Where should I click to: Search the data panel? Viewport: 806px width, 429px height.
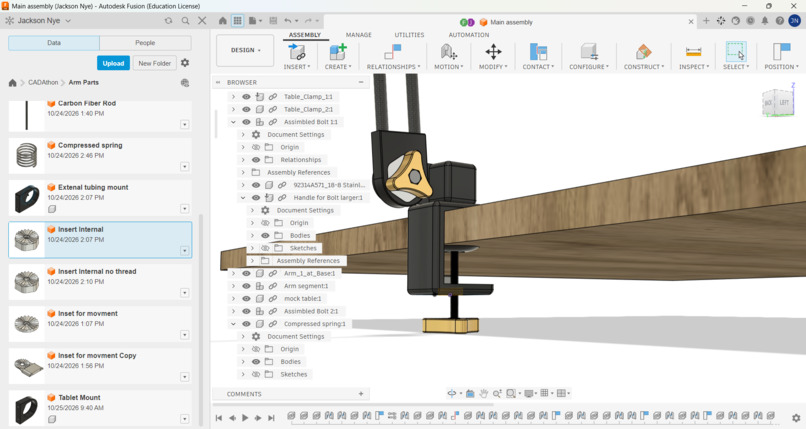pyautogui.click(x=185, y=21)
